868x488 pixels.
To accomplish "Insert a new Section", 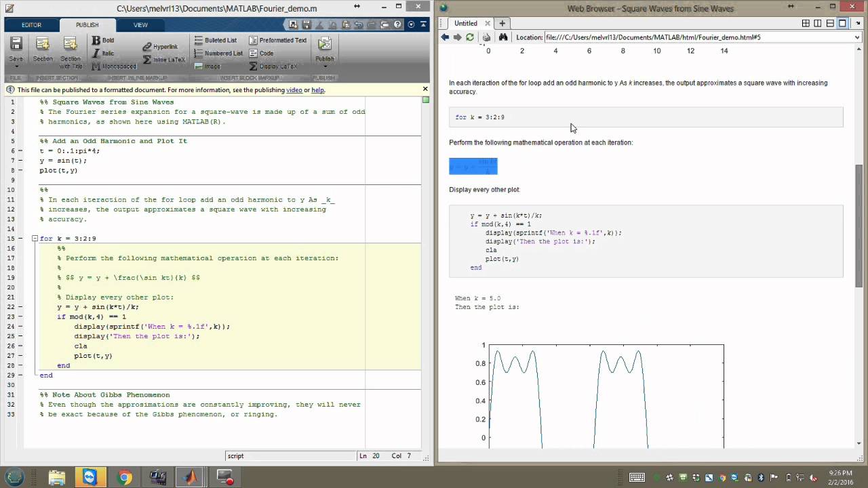I will [x=43, y=49].
